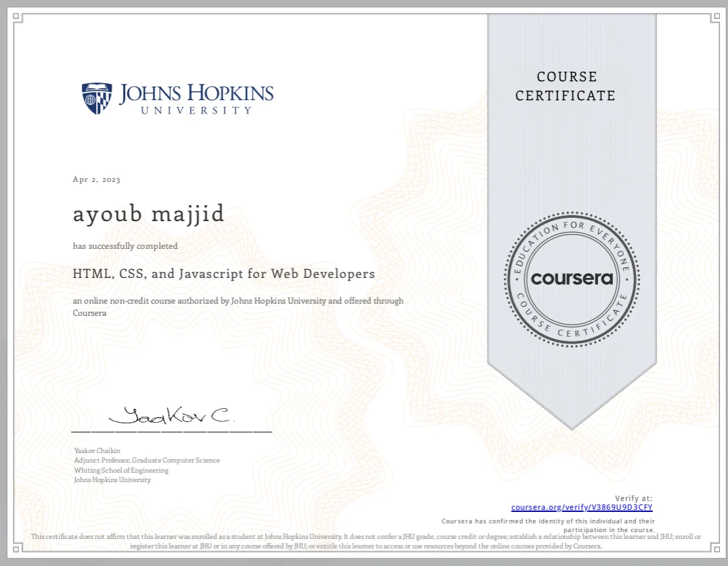Click the non-credit course description paragraph
This screenshot has height=566, width=728.
[238, 306]
